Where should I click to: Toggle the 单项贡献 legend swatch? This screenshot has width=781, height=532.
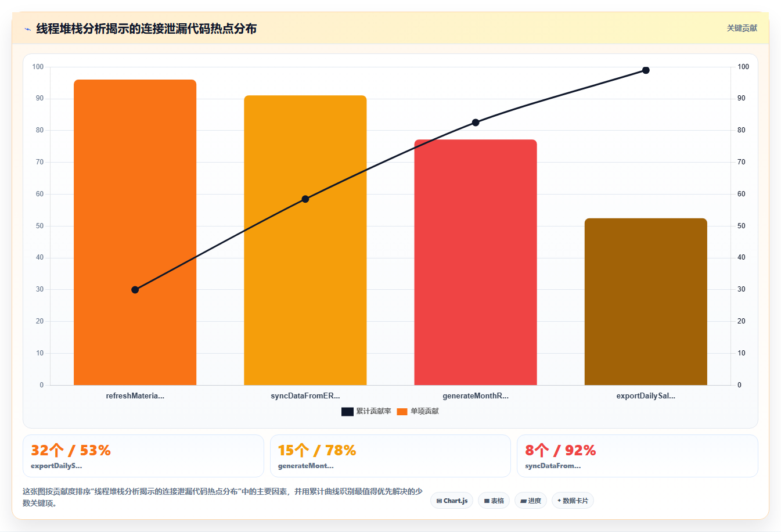402,411
